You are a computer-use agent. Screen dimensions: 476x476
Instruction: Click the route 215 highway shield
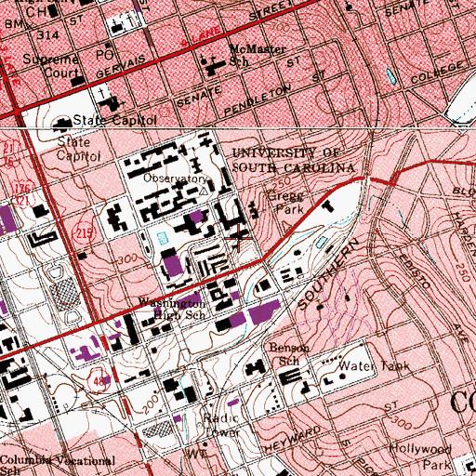tap(85, 232)
